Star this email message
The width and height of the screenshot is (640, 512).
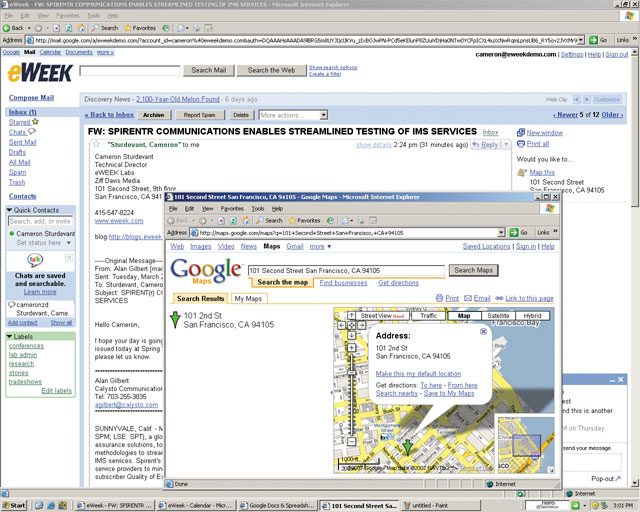(96, 144)
